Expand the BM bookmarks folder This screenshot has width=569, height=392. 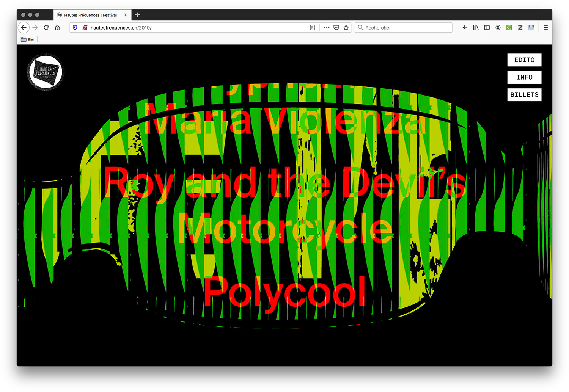pyautogui.click(x=27, y=39)
